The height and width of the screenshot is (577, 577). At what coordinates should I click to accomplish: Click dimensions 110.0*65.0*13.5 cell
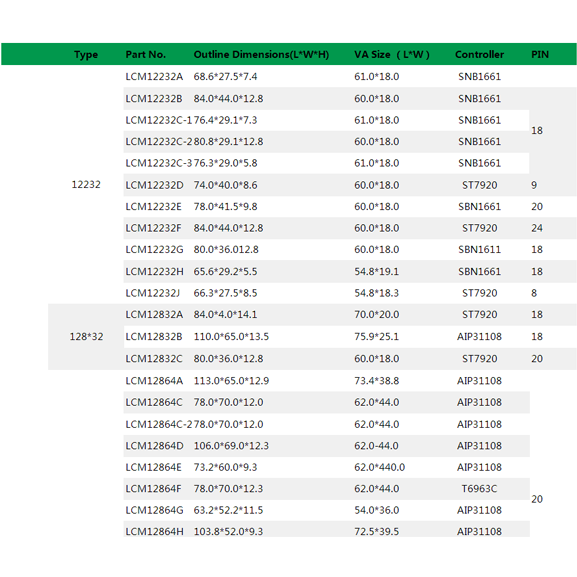tap(231, 337)
